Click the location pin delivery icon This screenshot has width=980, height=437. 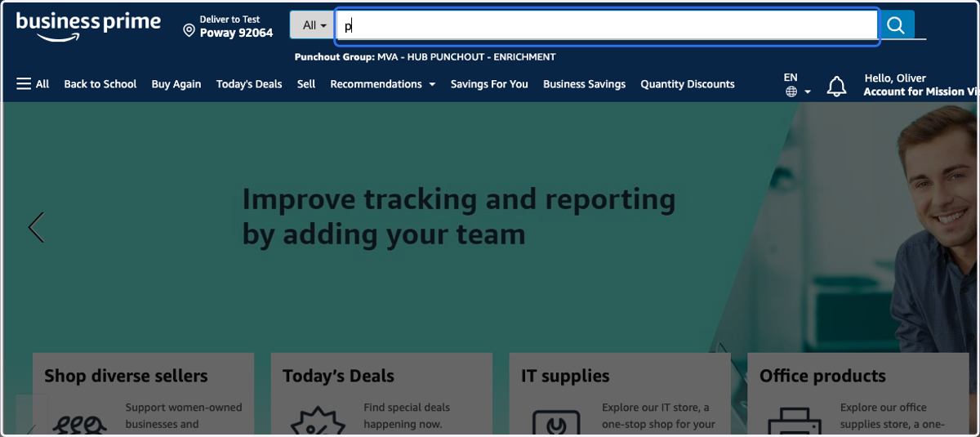click(x=189, y=30)
